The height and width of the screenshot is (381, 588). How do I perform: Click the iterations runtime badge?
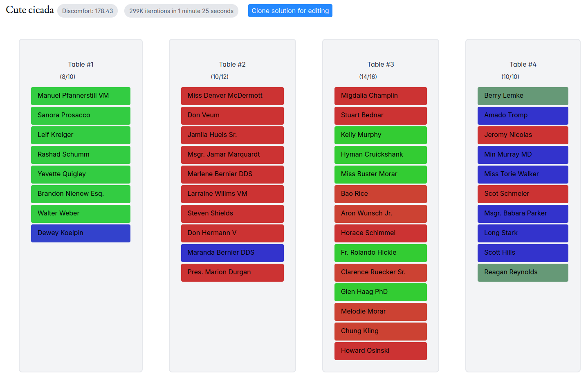(181, 11)
